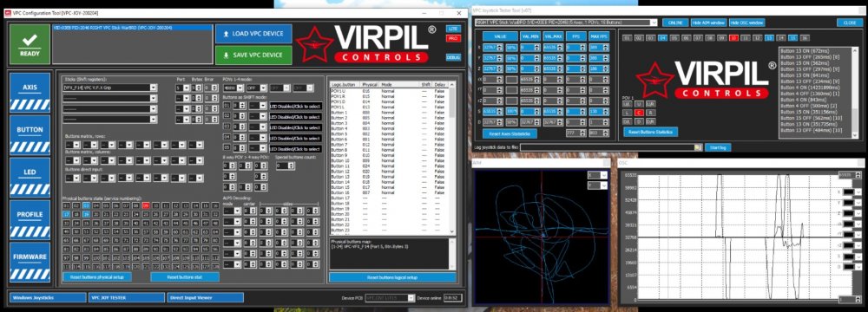Click tester button indicator 13

point(769,37)
